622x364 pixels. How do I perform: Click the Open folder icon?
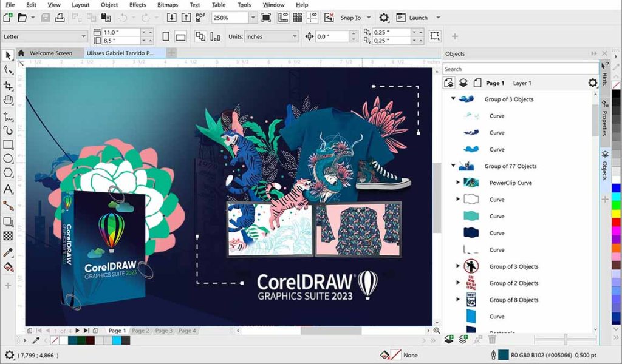pyautogui.click(x=22, y=18)
